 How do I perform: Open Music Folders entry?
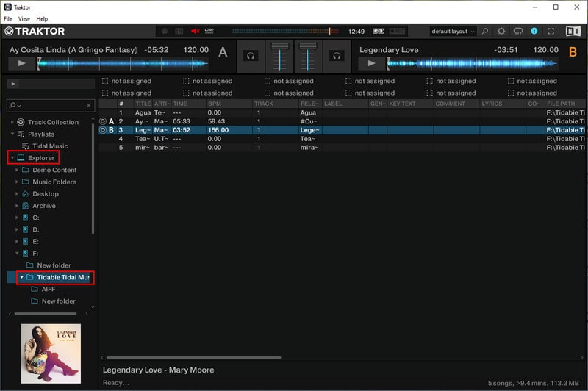(x=54, y=182)
